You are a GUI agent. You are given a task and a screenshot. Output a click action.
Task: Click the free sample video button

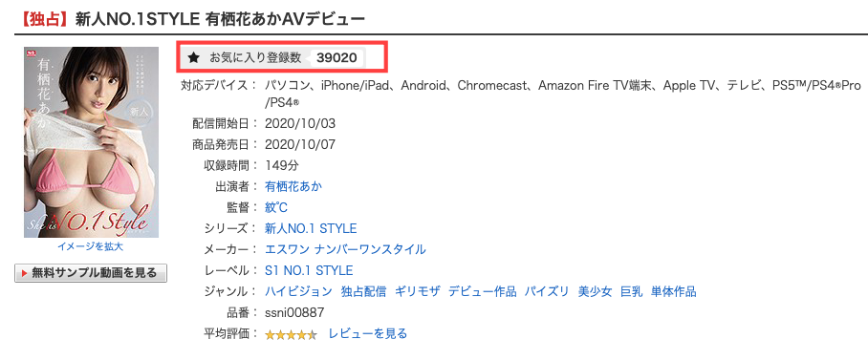(91, 273)
